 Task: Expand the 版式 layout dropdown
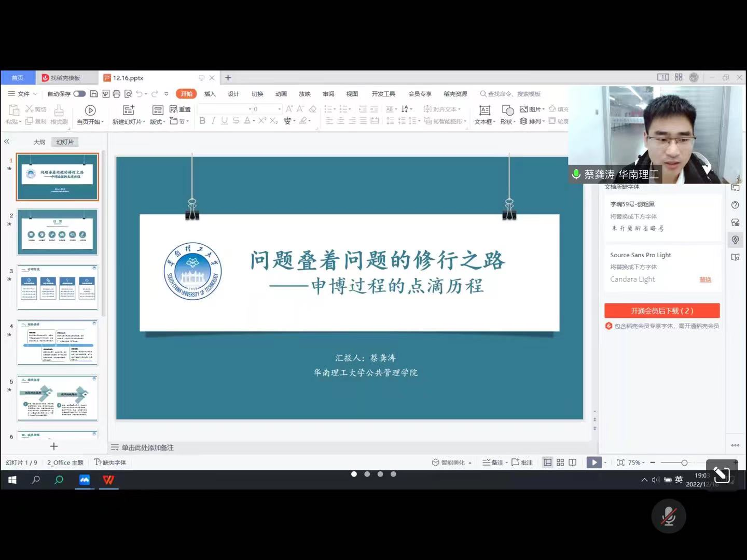pyautogui.click(x=157, y=122)
